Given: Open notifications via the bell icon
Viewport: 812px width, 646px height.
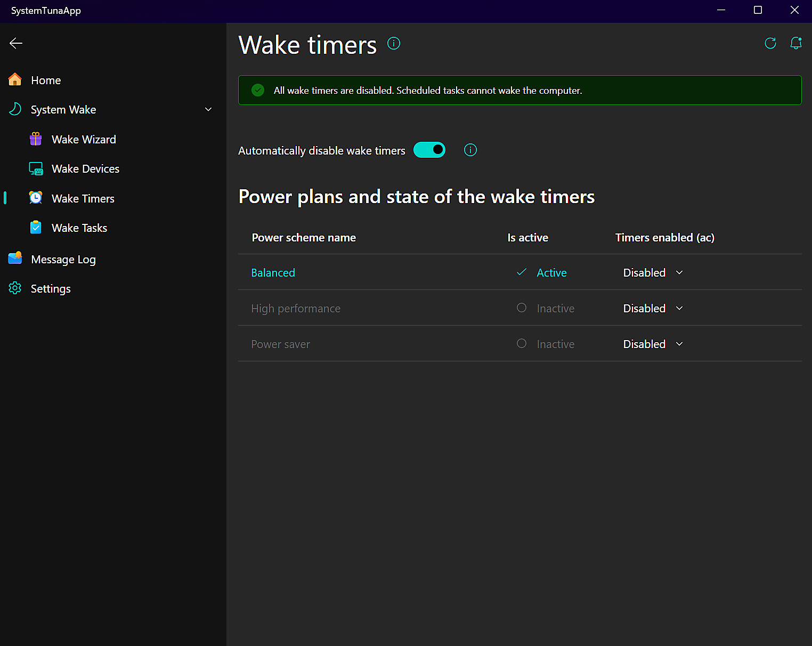Looking at the screenshot, I should pos(795,43).
